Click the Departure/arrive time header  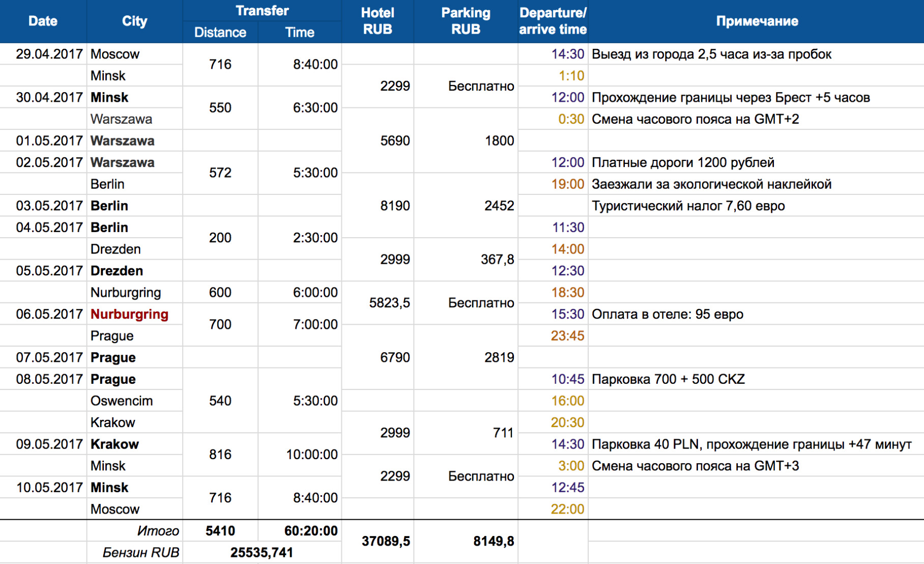click(x=553, y=21)
